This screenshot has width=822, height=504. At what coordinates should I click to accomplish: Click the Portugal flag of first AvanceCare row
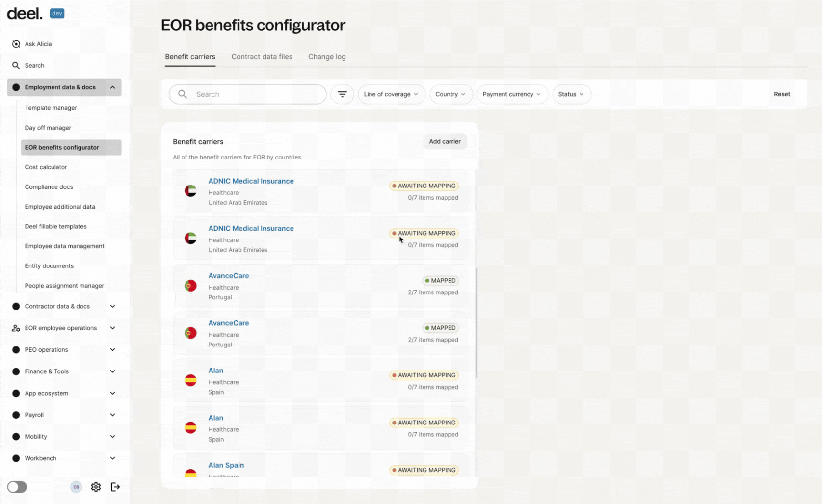(x=190, y=286)
